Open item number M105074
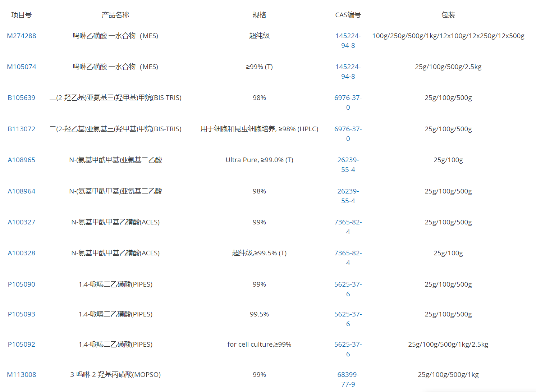The height and width of the screenshot is (392, 536). [22, 67]
